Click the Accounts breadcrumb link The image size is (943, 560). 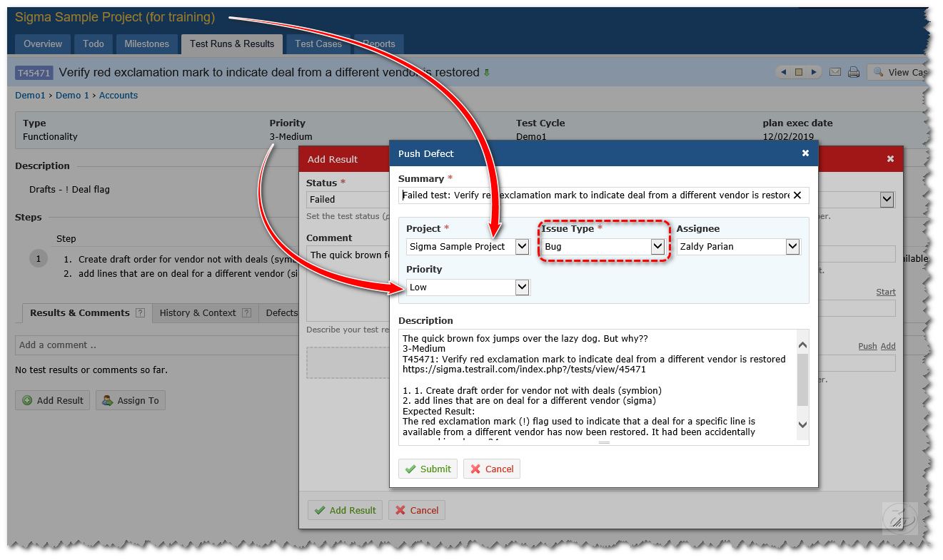pyautogui.click(x=118, y=96)
